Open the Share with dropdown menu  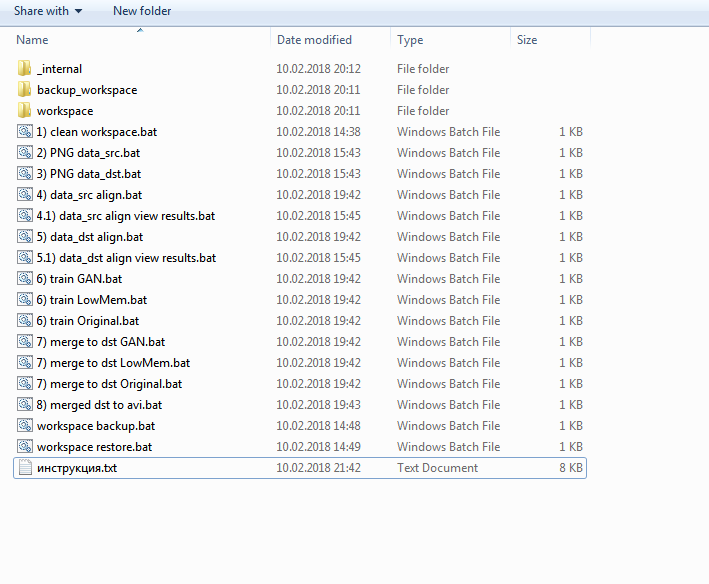(48, 11)
